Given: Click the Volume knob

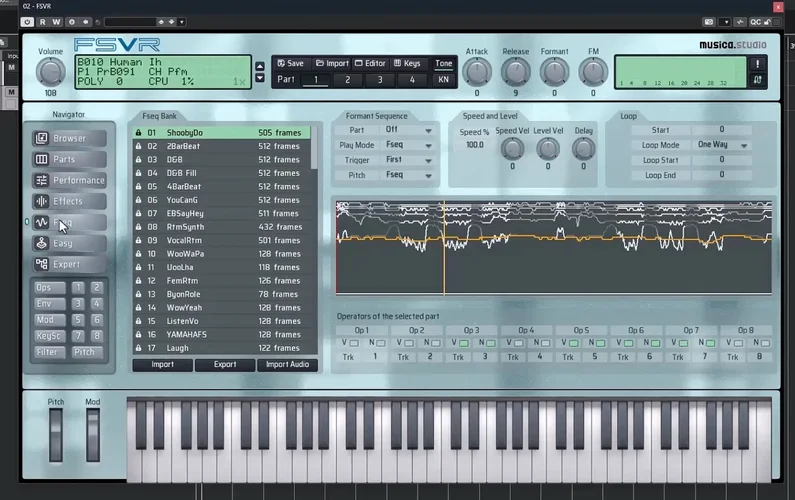Looking at the screenshot, I should coord(50,72).
